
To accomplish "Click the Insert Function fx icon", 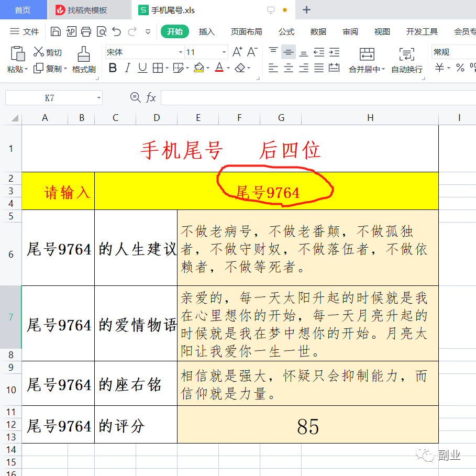I will (151, 97).
